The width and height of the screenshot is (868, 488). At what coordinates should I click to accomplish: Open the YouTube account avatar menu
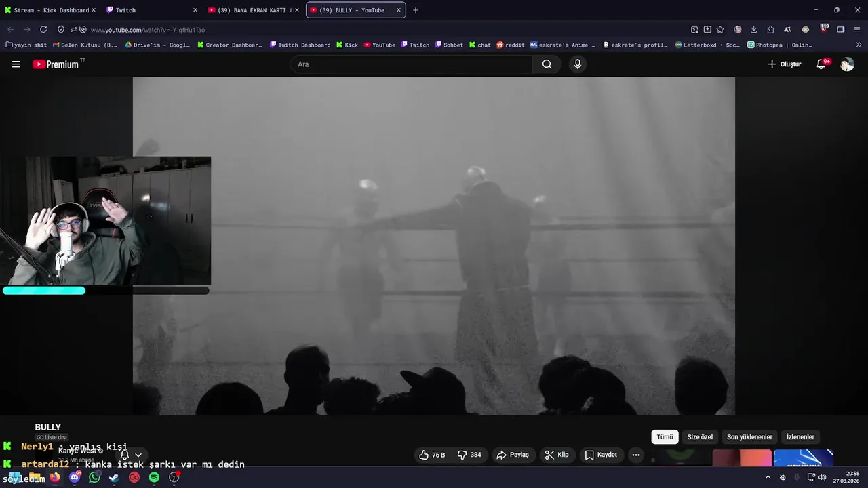click(x=847, y=64)
